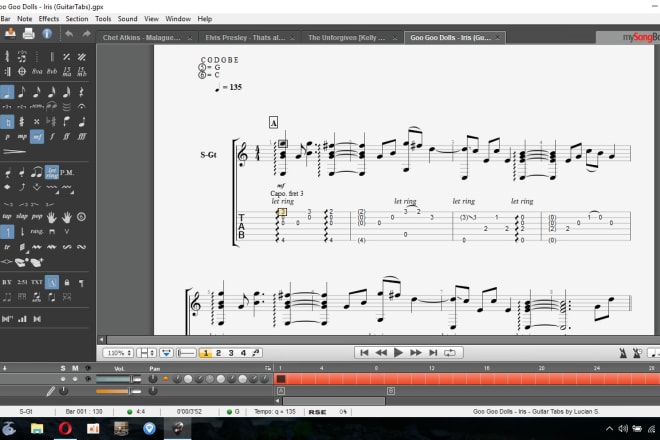Toggle the section marker A tool
660x440 pixels.
click(52, 282)
